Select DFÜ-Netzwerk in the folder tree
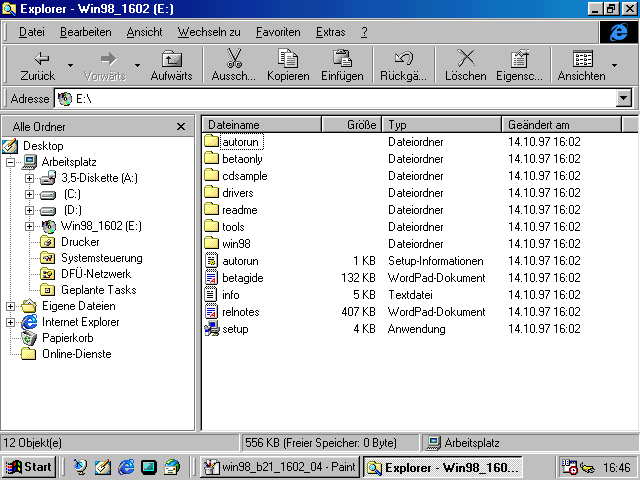The width and height of the screenshot is (640, 480). coord(96,274)
